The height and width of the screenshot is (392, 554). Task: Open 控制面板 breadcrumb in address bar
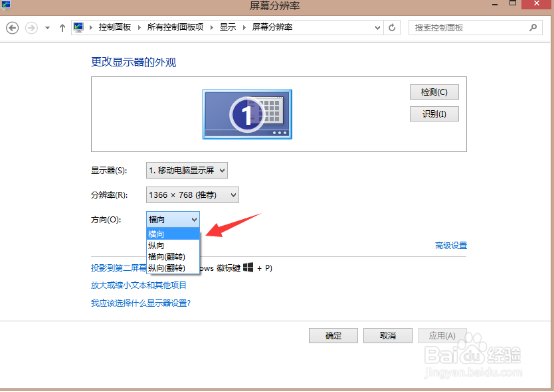(x=115, y=27)
